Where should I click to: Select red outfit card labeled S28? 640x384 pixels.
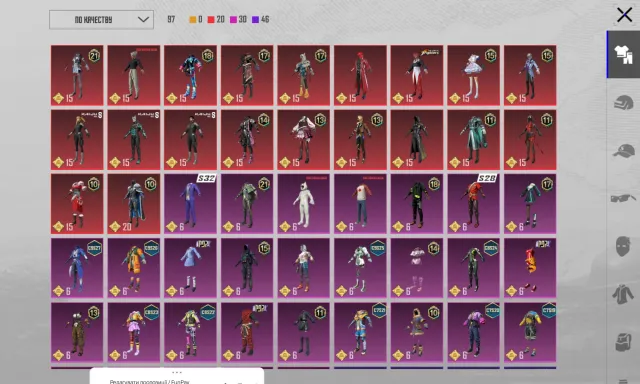click(473, 204)
